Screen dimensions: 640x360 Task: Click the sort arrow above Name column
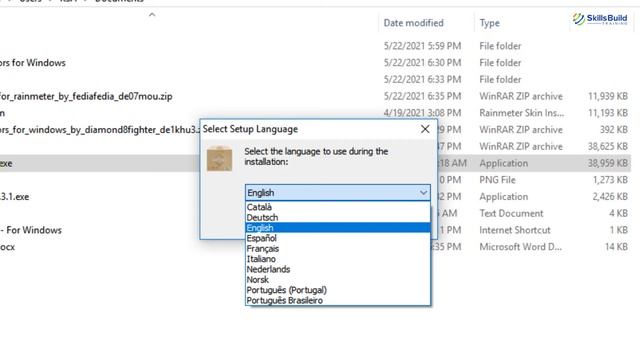[152, 15]
